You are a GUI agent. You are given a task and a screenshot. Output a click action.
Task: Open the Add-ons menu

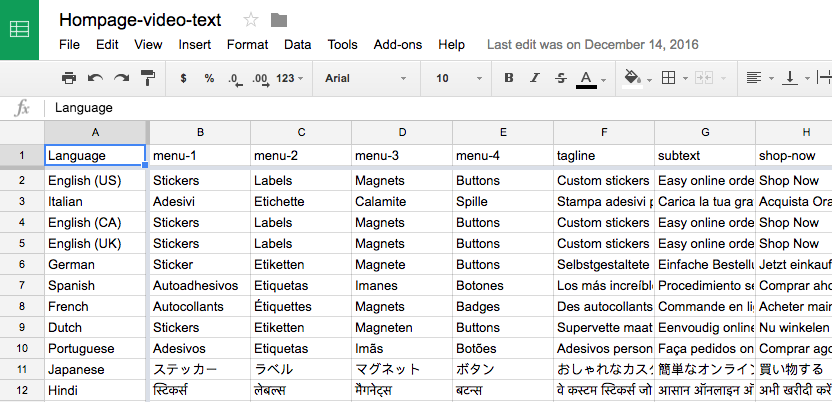(397, 44)
